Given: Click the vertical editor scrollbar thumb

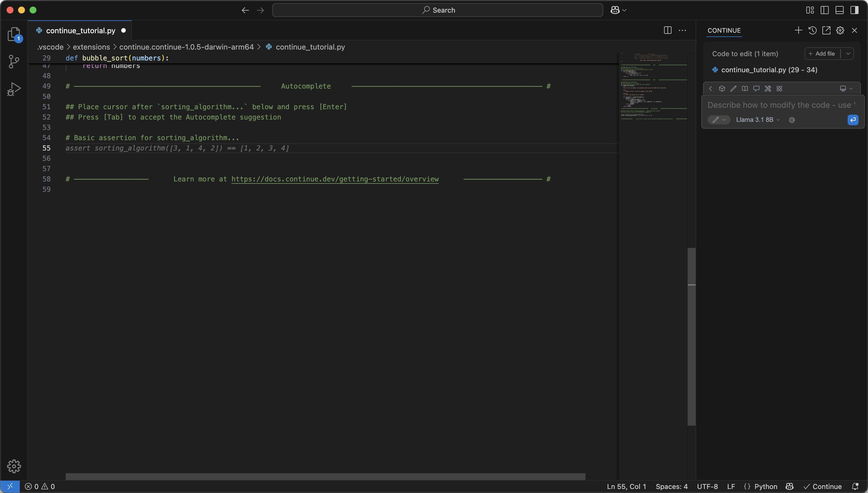Looking at the screenshot, I should click(692, 337).
